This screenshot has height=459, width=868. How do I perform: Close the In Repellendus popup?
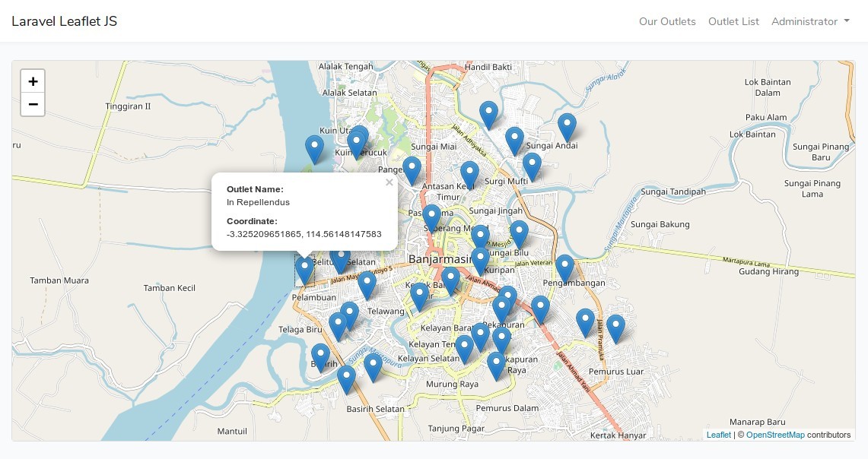pyautogui.click(x=389, y=182)
